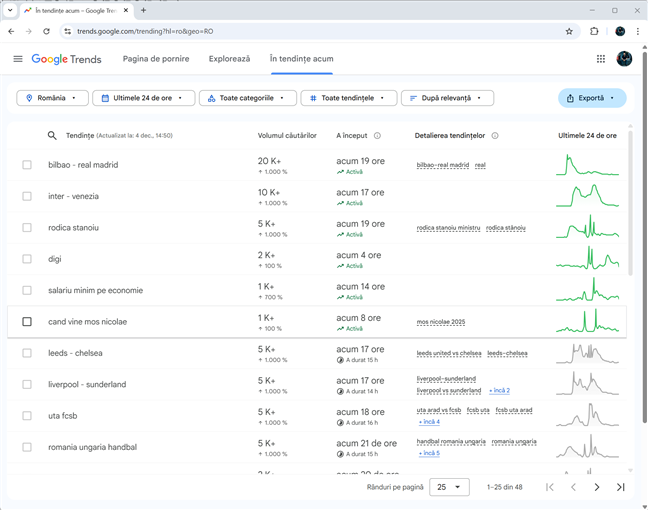Click the Exportă button

592,98
